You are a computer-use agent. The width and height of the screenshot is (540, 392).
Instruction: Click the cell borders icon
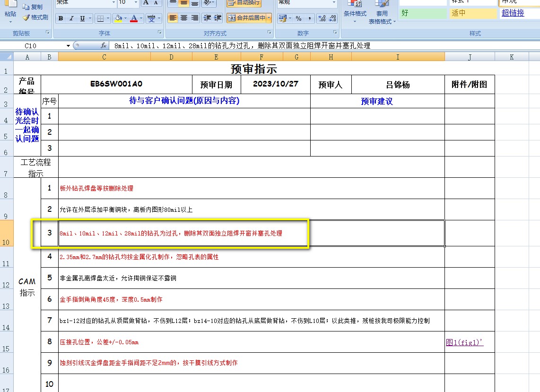pos(100,18)
